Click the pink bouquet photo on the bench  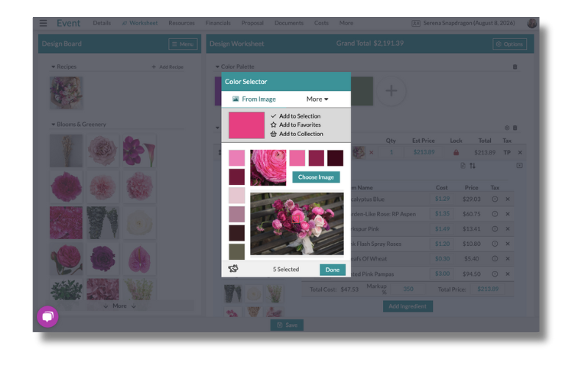(x=296, y=224)
